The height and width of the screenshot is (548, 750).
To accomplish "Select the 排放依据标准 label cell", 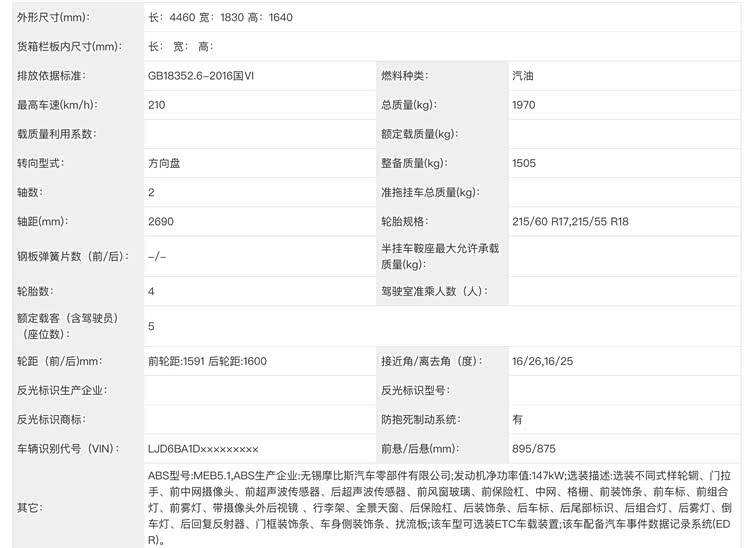I will coord(52,76).
